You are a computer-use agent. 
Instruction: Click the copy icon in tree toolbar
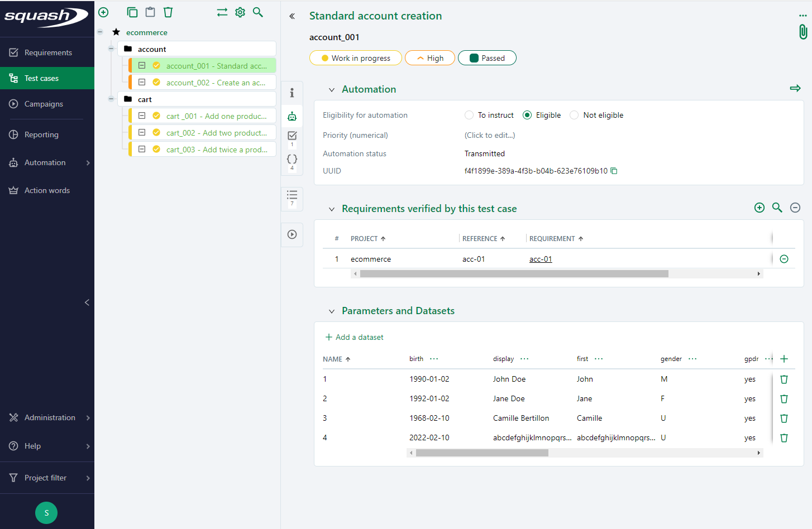[132, 12]
